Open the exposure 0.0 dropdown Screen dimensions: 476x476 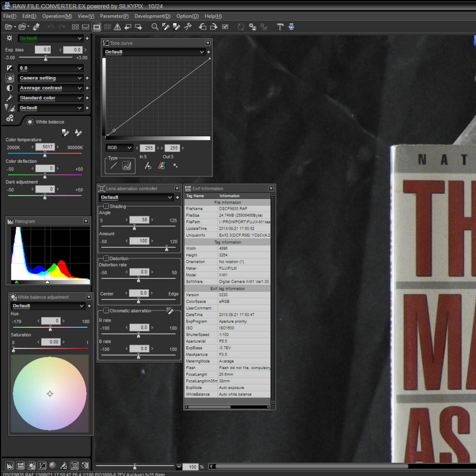[50, 68]
